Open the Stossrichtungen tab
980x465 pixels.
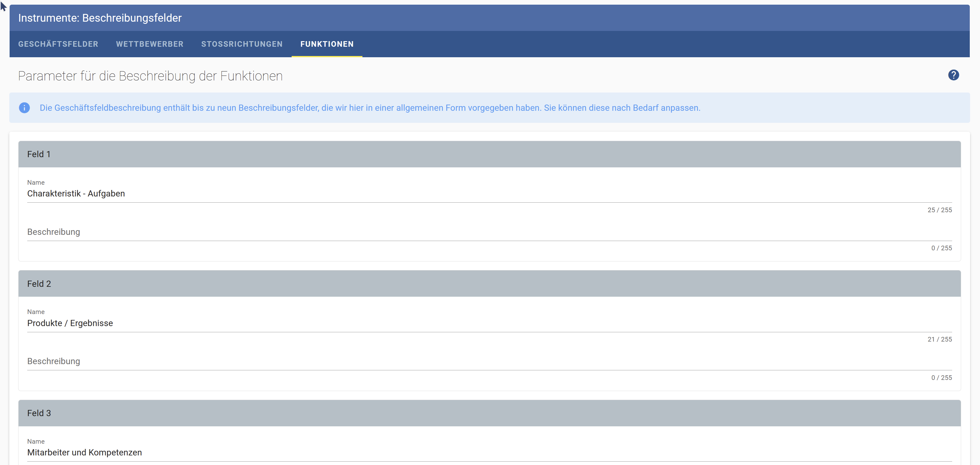tap(242, 44)
